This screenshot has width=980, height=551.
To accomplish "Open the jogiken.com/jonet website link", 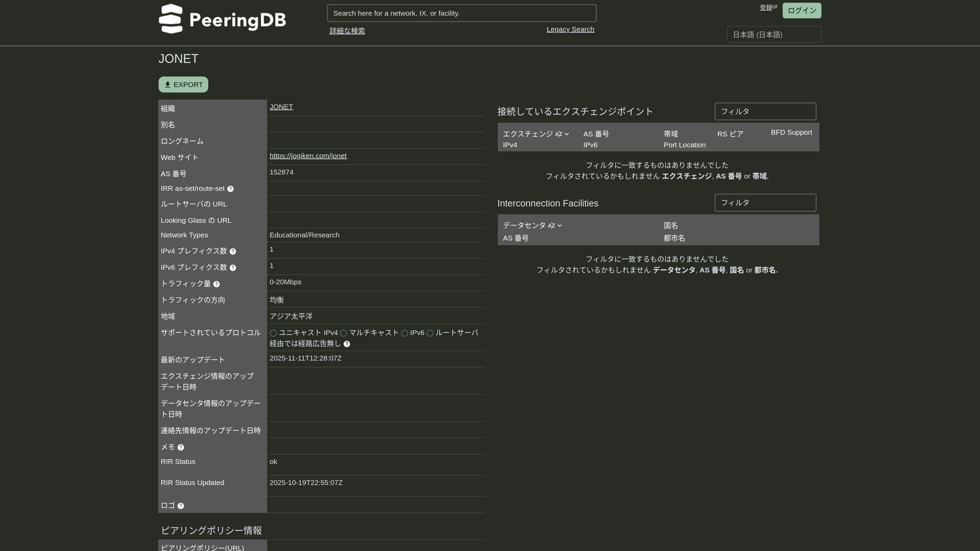I will click(x=308, y=156).
